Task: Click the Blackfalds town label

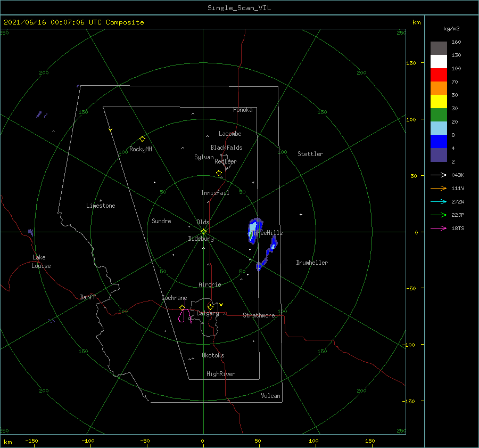Action: [226, 148]
